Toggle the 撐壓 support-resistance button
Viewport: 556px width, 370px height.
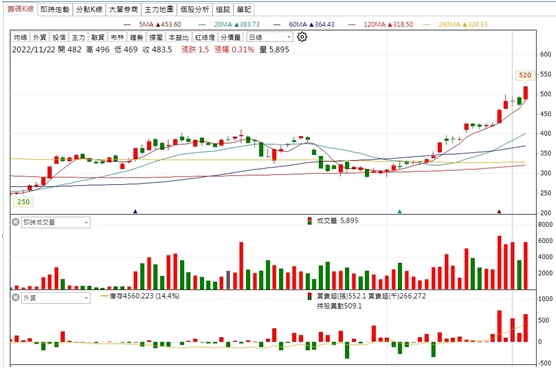click(x=155, y=37)
